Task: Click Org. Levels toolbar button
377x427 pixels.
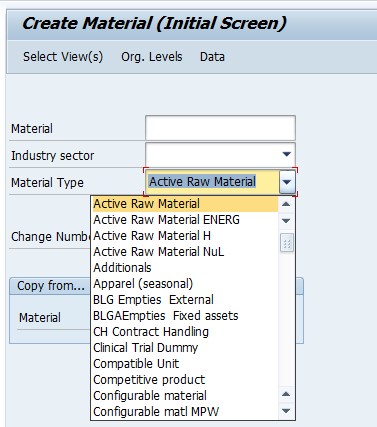Action: (x=152, y=57)
